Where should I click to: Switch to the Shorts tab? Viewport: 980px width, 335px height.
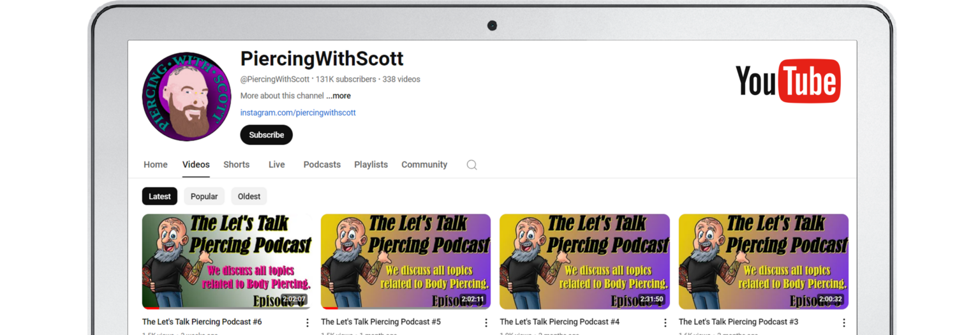236,165
